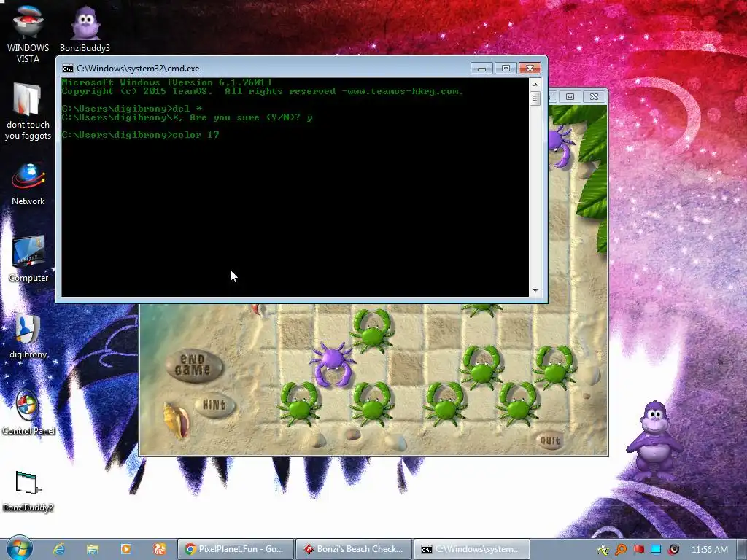Screen dimensions: 747x560
Task: Select the green crab nearest the Hint stone
Action: (x=299, y=402)
